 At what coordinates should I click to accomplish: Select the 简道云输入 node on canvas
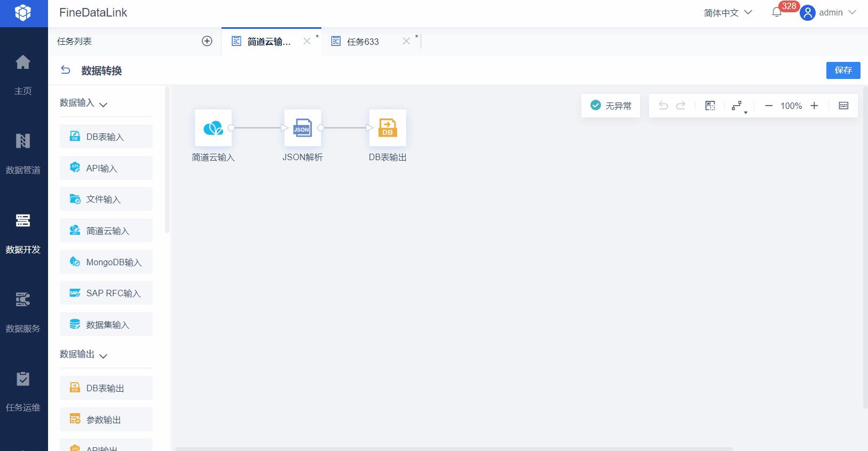[x=214, y=128]
